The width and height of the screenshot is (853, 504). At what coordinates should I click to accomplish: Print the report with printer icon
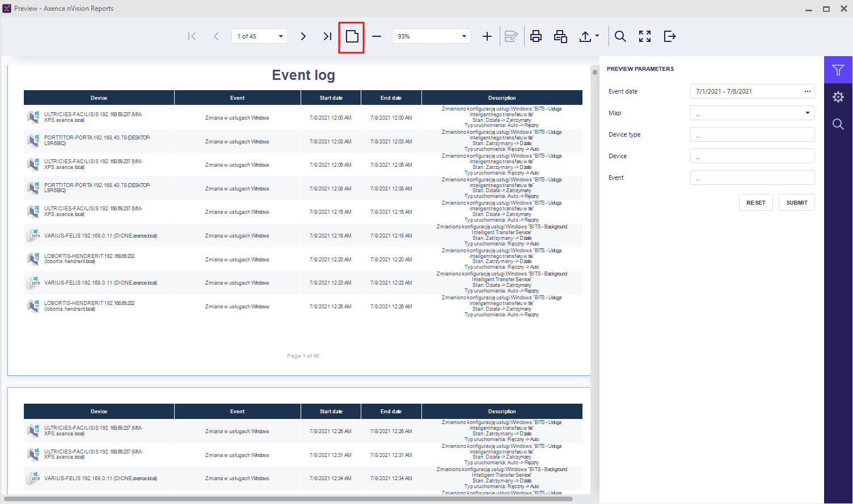pos(535,36)
